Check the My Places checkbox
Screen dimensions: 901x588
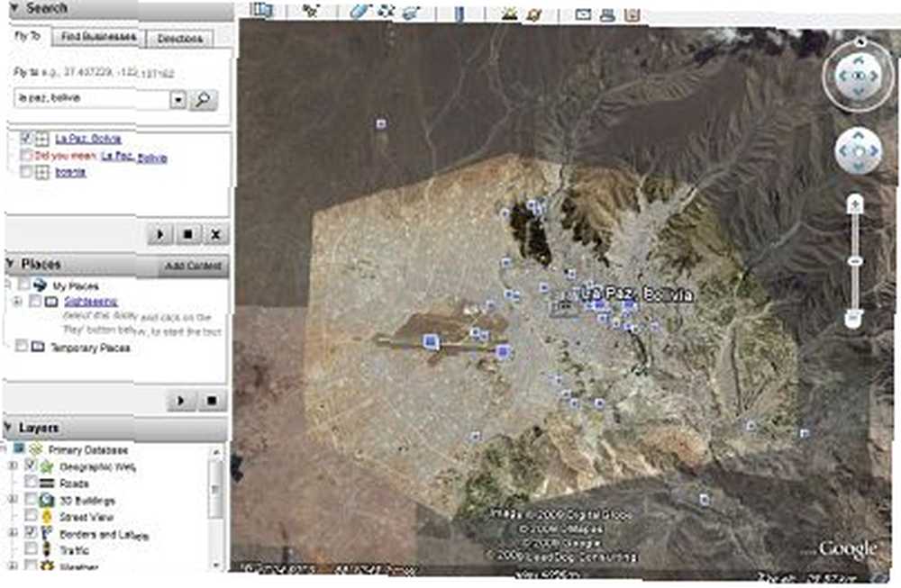[x=23, y=285]
